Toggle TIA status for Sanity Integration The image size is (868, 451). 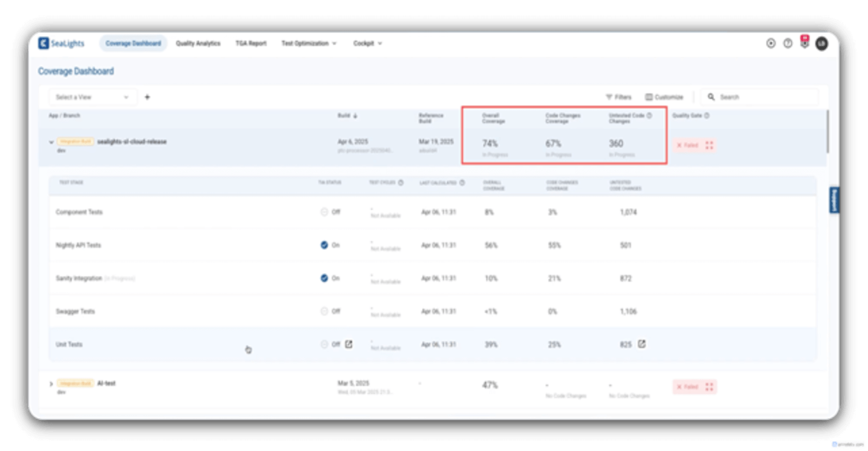point(324,278)
